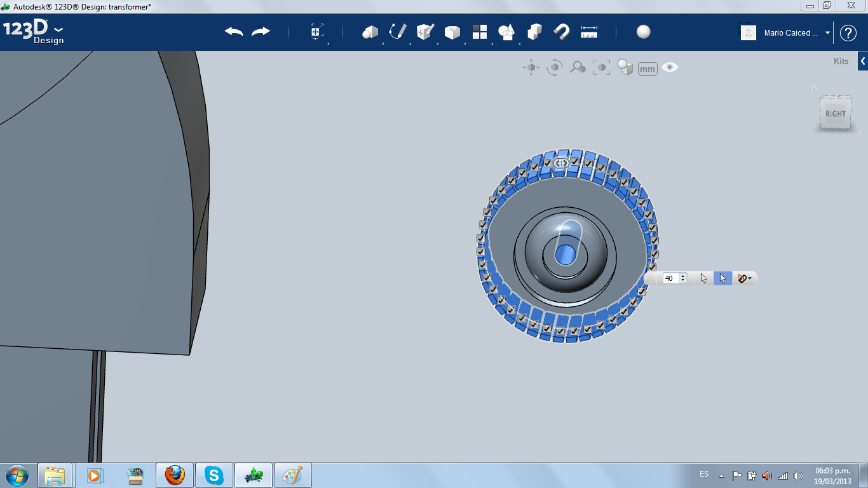Viewport: 868px width, 488px height.
Task: Open the Pattern tools menu
Action: coord(480,32)
